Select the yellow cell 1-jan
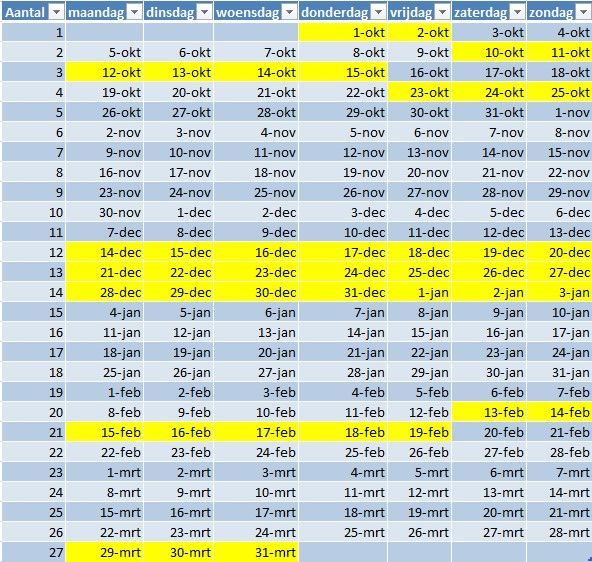The height and width of the screenshot is (562, 592). click(420, 293)
